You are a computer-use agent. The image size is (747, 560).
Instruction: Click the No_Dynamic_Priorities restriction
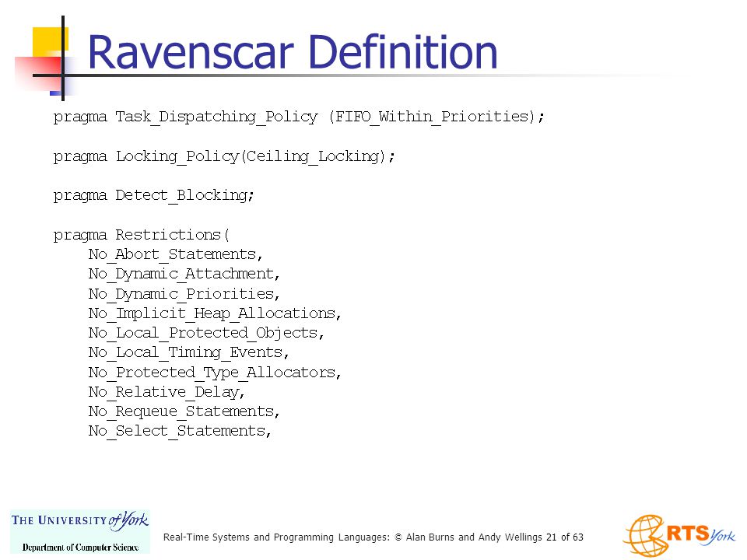coord(184,294)
